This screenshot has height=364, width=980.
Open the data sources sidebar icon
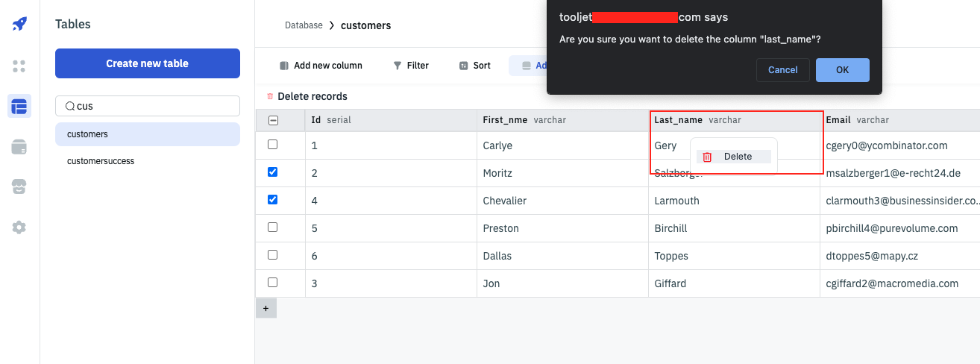(19, 147)
